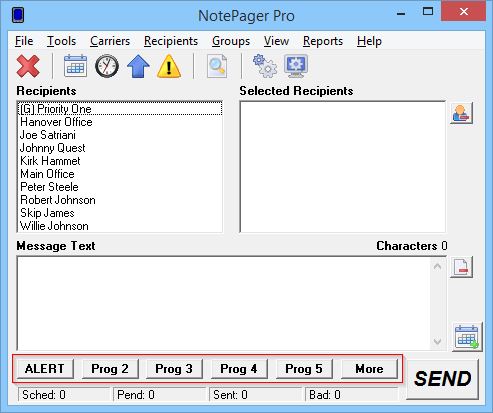The image size is (493, 413).
Task: Click the Sched: 0 status field
Action: (x=64, y=395)
